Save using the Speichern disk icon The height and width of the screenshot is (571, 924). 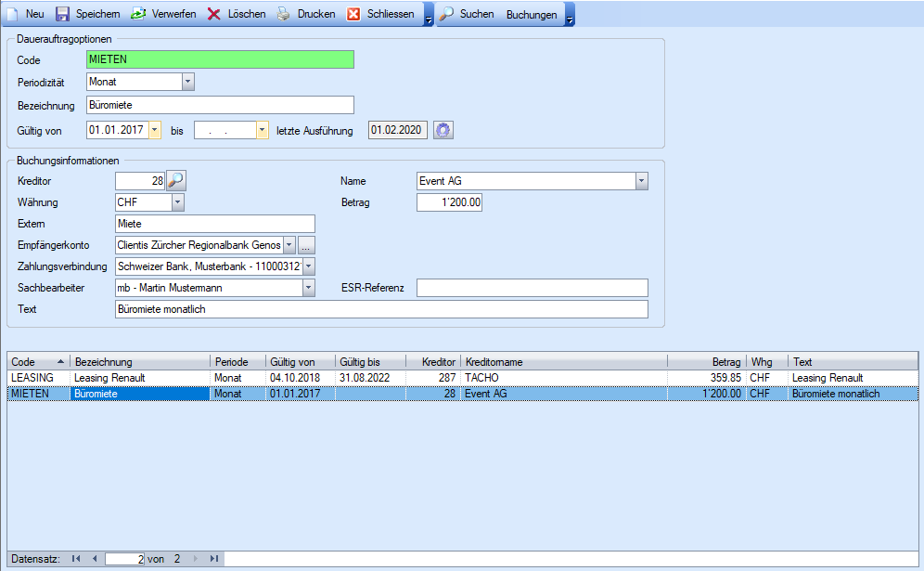pos(63,14)
